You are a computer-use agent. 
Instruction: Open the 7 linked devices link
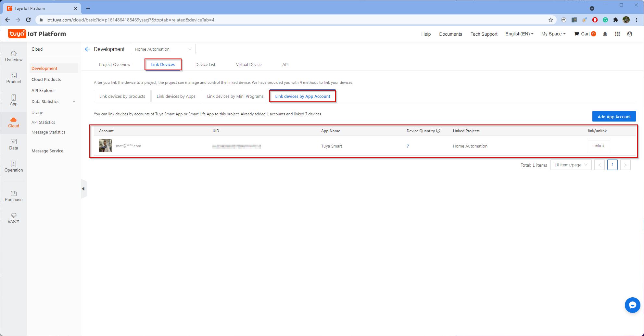(x=408, y=146)
